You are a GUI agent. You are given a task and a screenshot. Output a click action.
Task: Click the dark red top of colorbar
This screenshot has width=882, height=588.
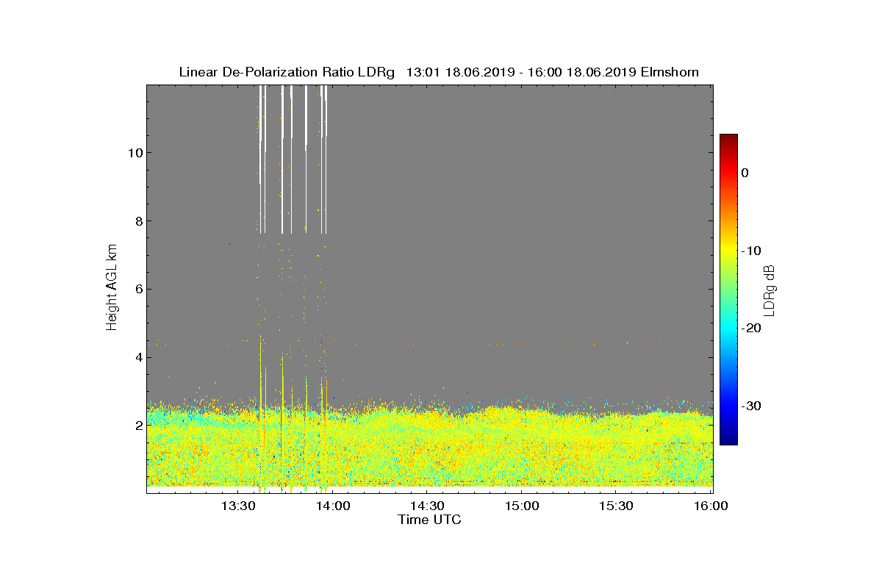point(728,140)
